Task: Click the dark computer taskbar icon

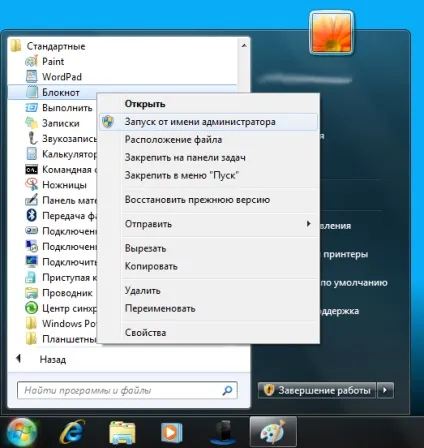Action: pos(224,433)
